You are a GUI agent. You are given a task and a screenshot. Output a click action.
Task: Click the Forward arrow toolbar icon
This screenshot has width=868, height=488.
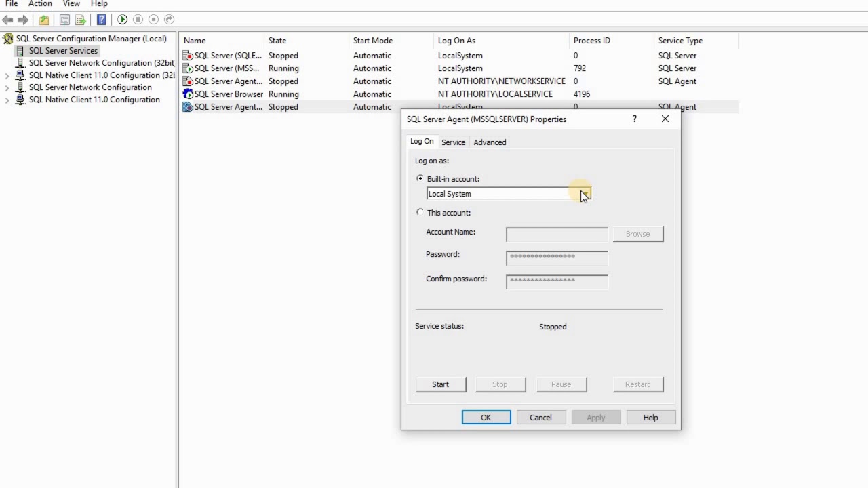coord(23,20)
